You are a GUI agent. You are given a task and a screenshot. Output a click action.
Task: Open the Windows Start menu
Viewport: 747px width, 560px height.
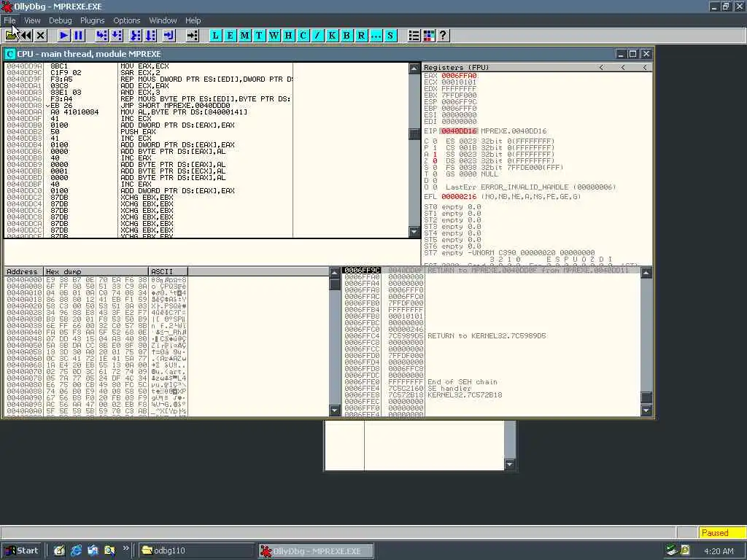22,551
